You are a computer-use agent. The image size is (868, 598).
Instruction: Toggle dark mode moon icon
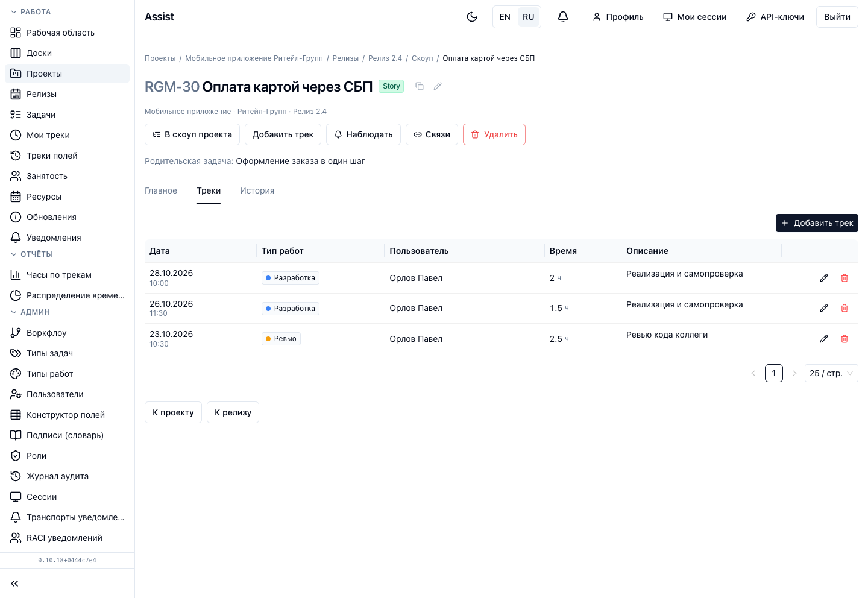pyautogui.click(x=472, y=17)
